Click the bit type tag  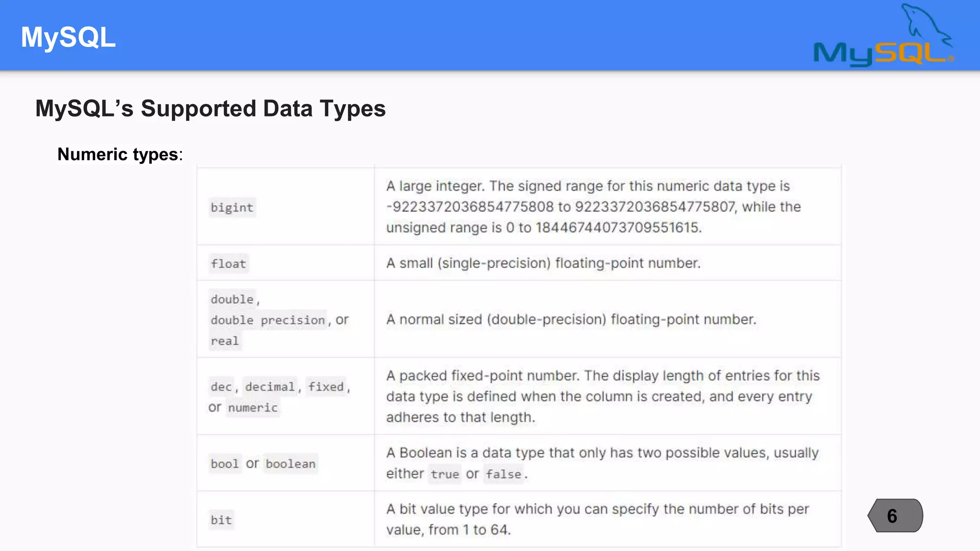pos(221,520)
